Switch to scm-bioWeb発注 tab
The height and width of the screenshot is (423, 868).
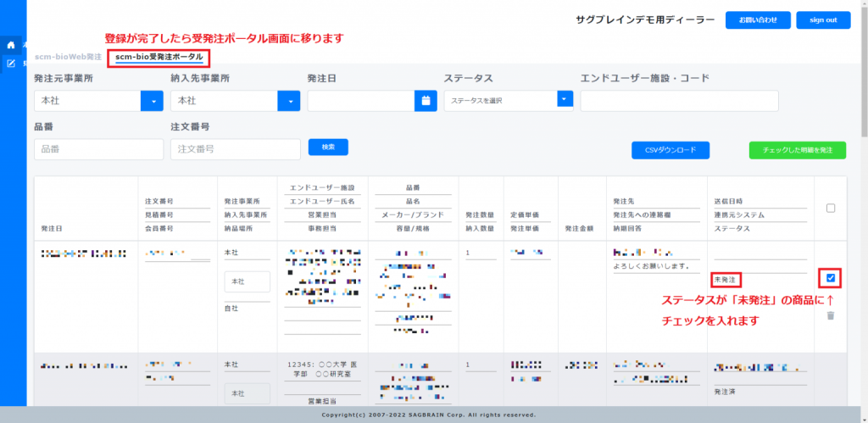pyautogui.click(x=68, y=57)
